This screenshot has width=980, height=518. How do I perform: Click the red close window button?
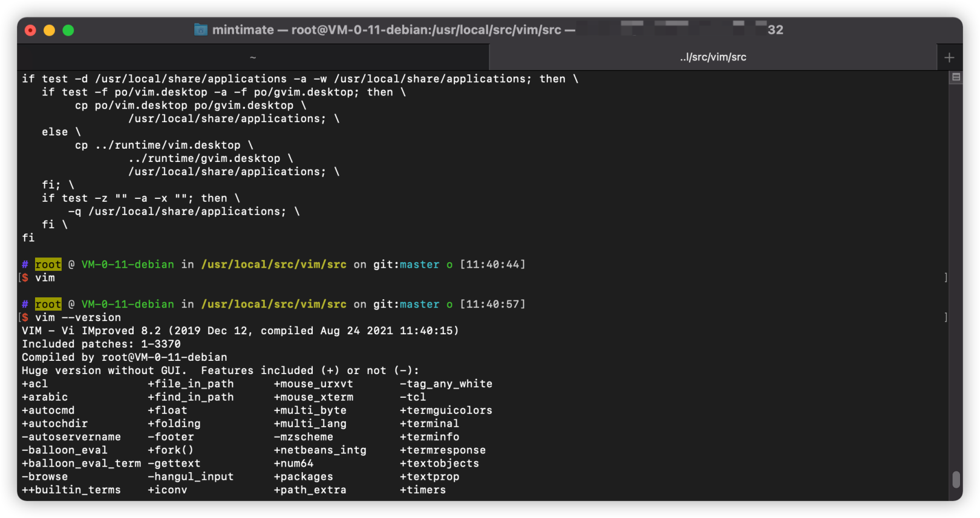[30, 30]
